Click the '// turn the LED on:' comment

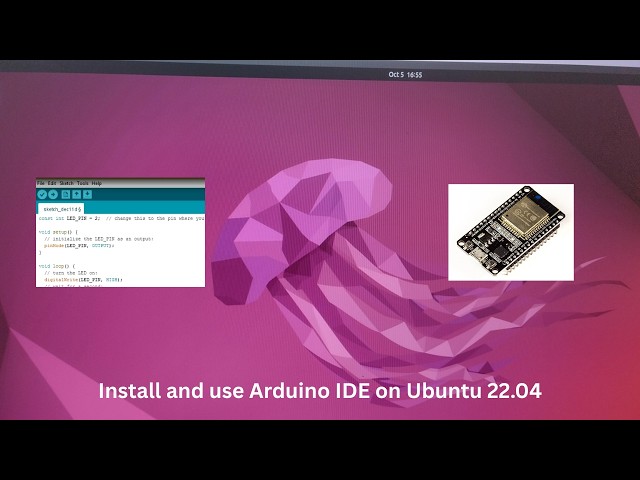pos(71,273)
